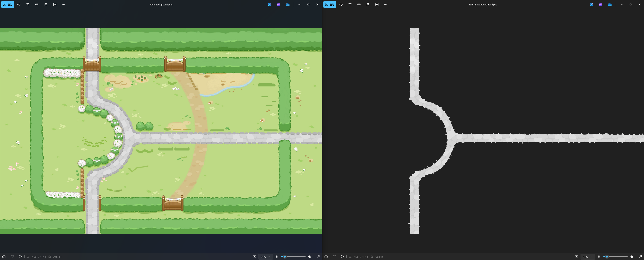Open Designer icon in right window title bar

point(592,4)
